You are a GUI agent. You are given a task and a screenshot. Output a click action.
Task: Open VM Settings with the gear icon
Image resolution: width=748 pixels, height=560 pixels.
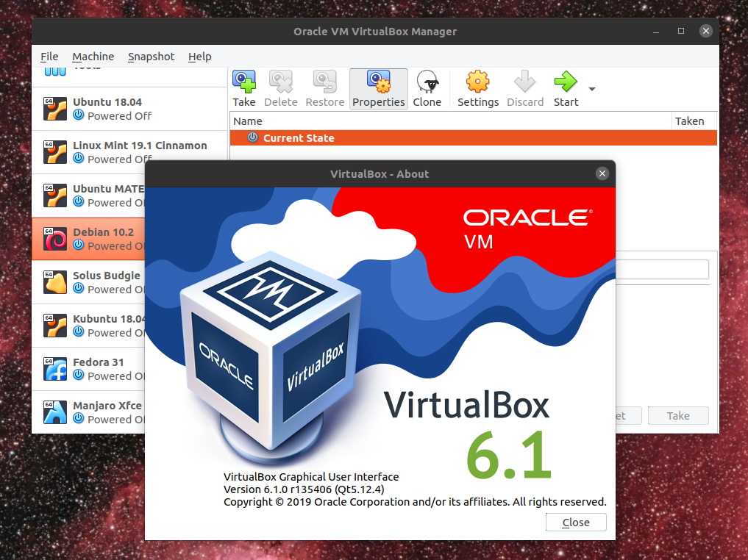click(x=477, y=82)
